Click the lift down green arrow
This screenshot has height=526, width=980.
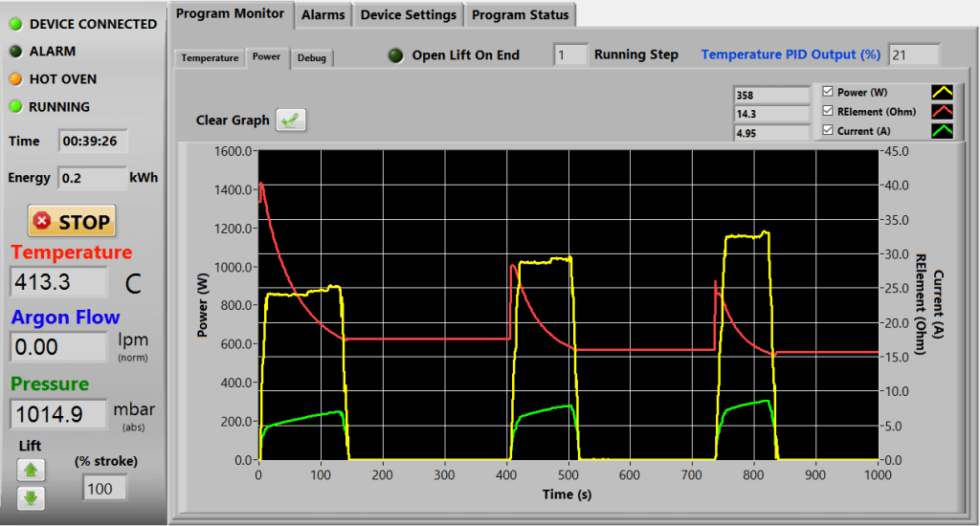point(32,497)
